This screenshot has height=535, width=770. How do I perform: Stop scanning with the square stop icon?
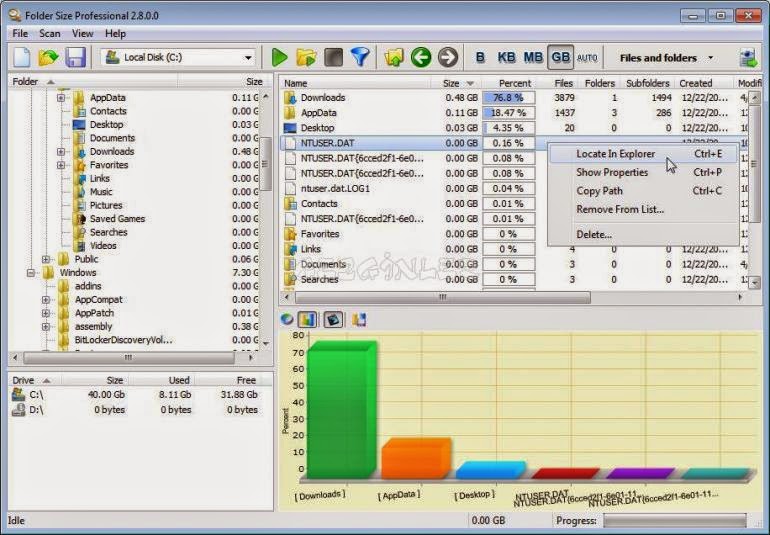[333, 57]
